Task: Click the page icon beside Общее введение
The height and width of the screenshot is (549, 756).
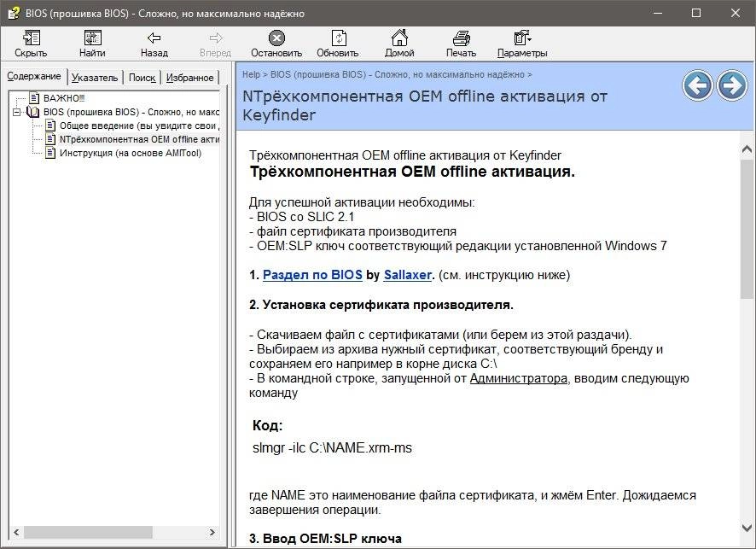Action: (x=50, y=126)
